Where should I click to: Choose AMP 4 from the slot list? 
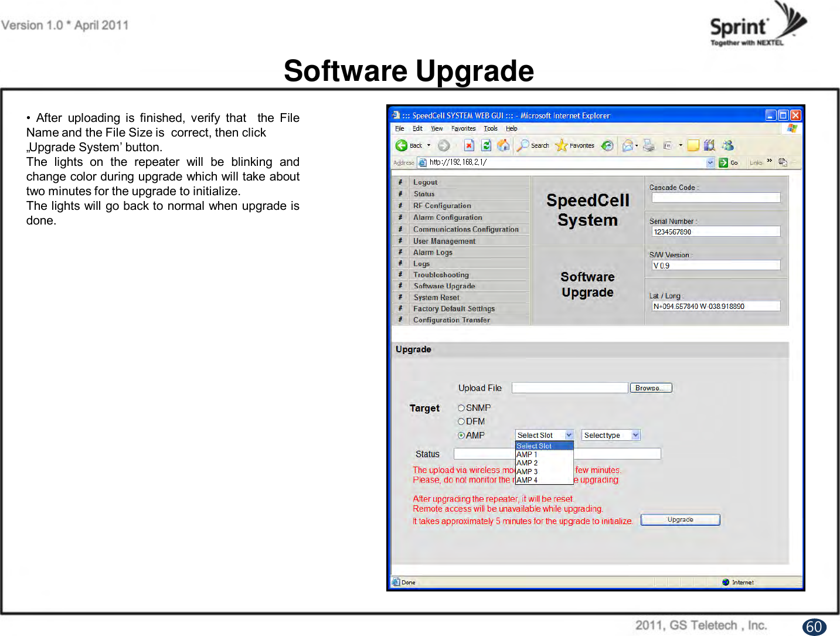pos(544,480)
